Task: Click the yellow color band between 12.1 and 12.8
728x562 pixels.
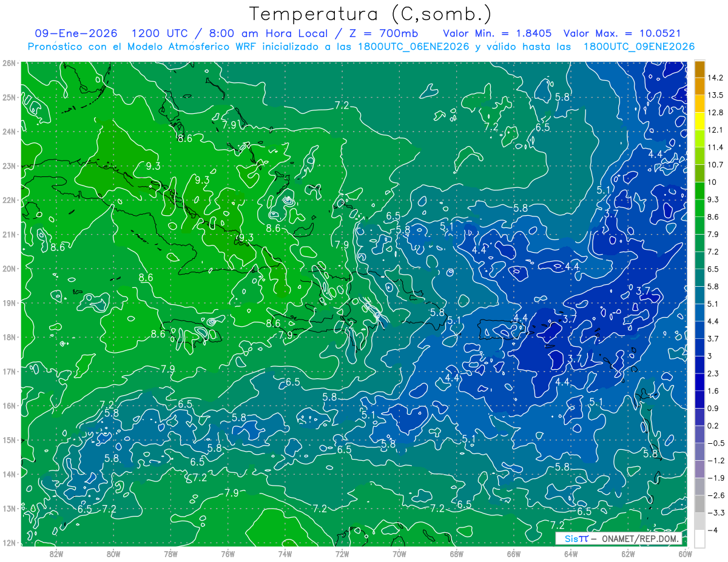Action: [x=699, y=121]
